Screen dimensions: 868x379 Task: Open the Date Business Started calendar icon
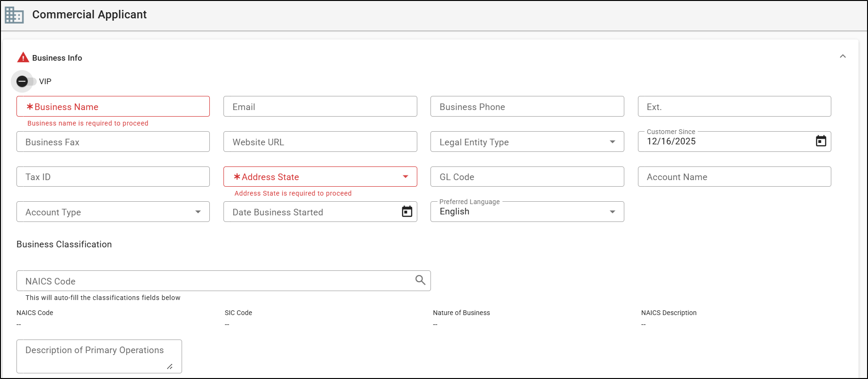(x=407, y=212)
